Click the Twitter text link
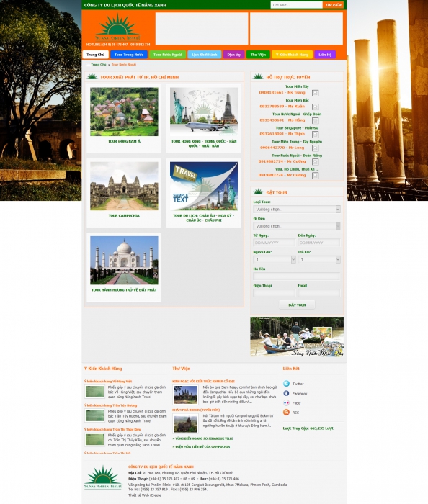This screenshot has height=504, width=428. coord(298,384)
